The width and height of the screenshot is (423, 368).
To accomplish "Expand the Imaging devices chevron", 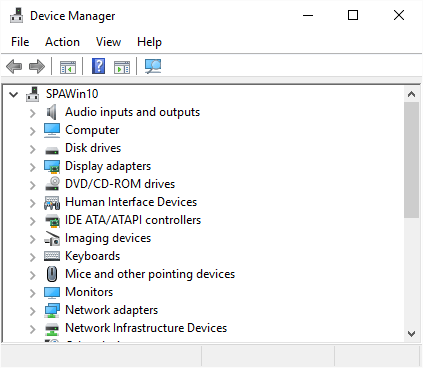I will click(x=32, y=239).
